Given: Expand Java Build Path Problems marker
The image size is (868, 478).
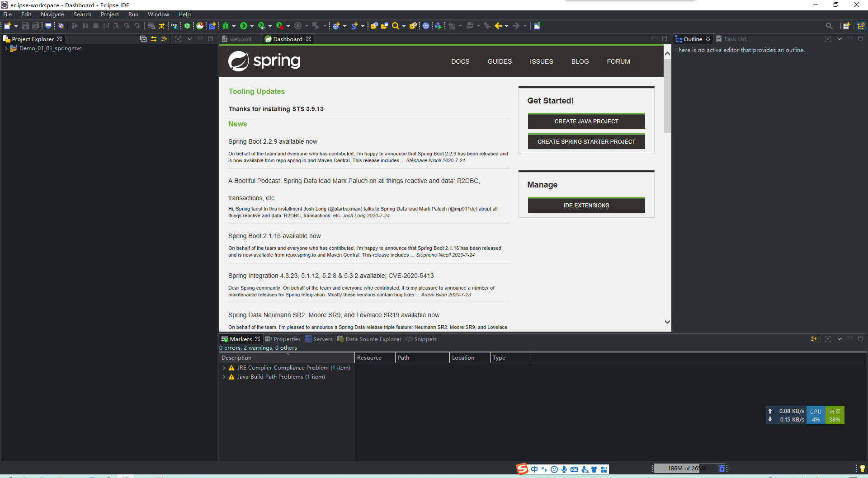Looking at the screenshot, I should (224, 377).
